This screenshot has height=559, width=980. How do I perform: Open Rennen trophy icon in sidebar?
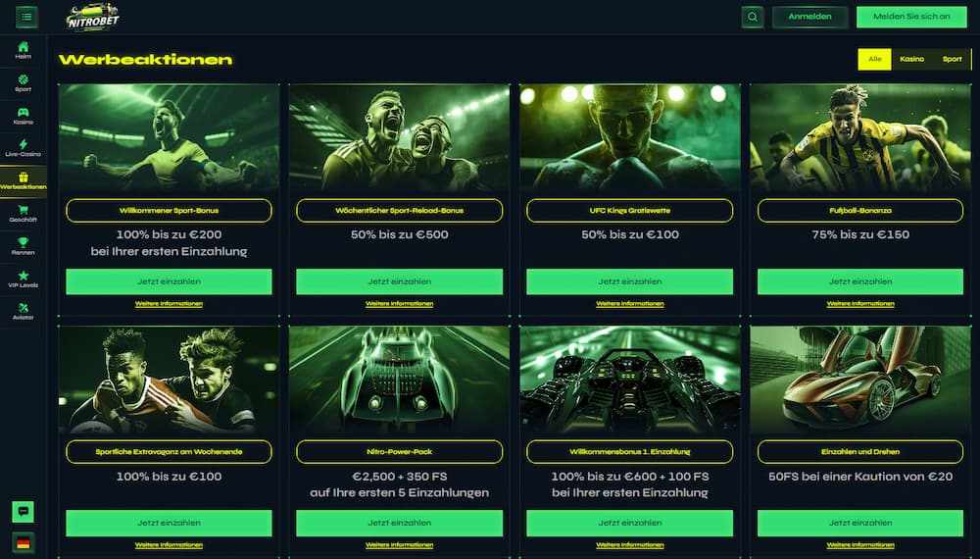coord(24,242)
